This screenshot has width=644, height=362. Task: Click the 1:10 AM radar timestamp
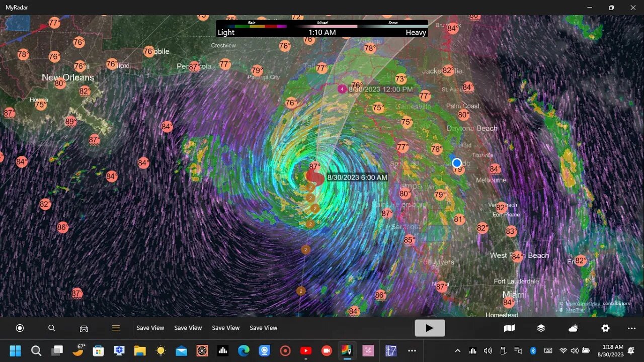[x=322, y=32]
